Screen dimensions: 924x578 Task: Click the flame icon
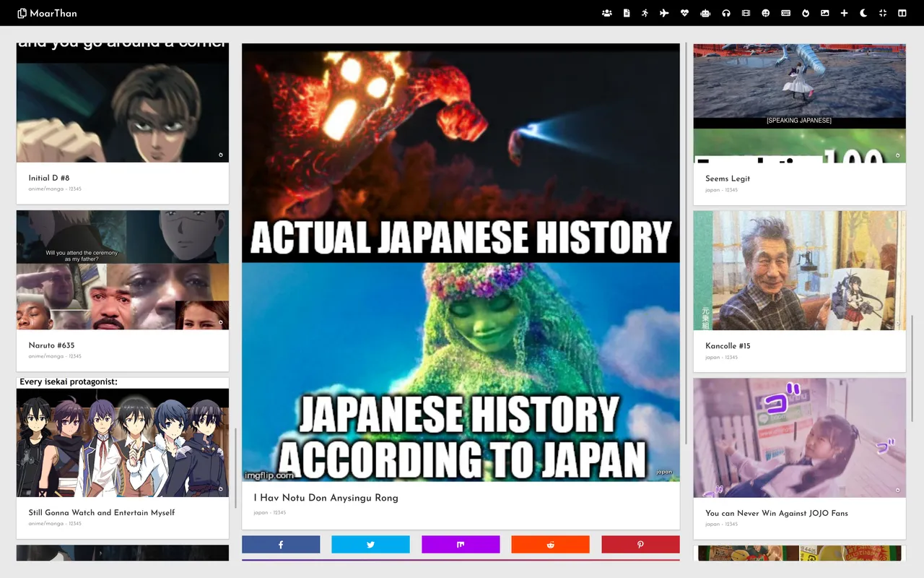click(x=806, y=13)
